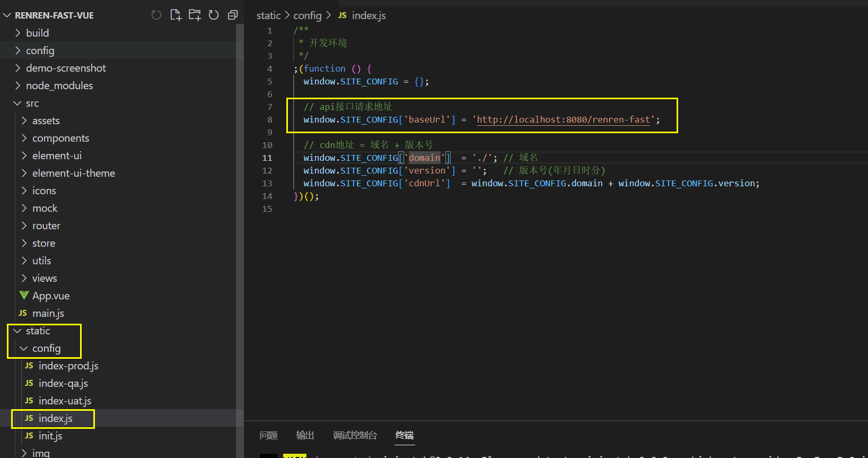Collapse the RENREN-FAST-VUE project root
Screen dimensions: 868x458
pos(7,15)
